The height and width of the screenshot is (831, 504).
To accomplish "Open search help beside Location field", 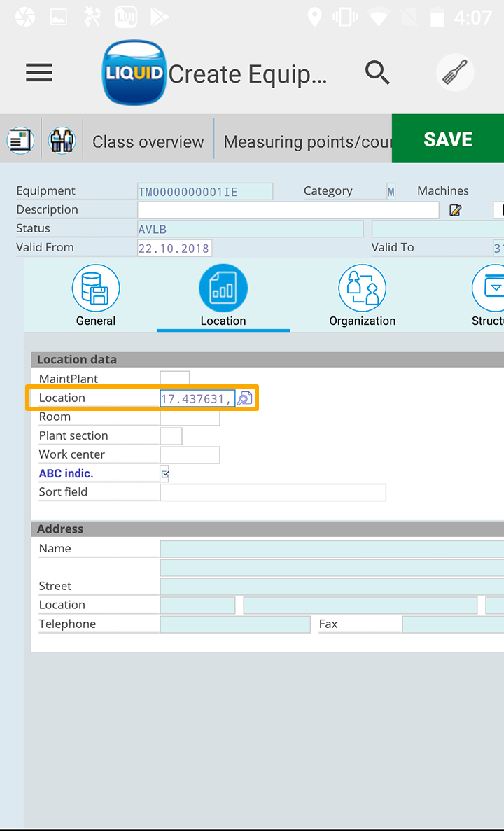I will coord(244,398).
